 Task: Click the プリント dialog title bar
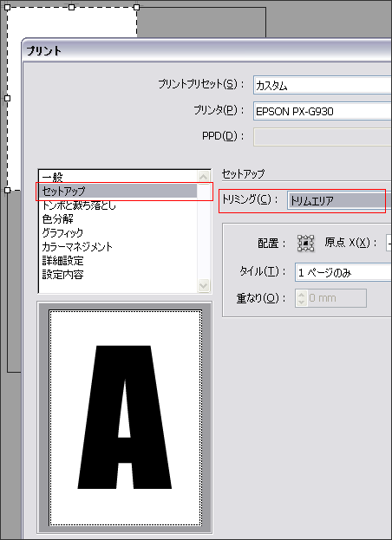pos(206,51)
